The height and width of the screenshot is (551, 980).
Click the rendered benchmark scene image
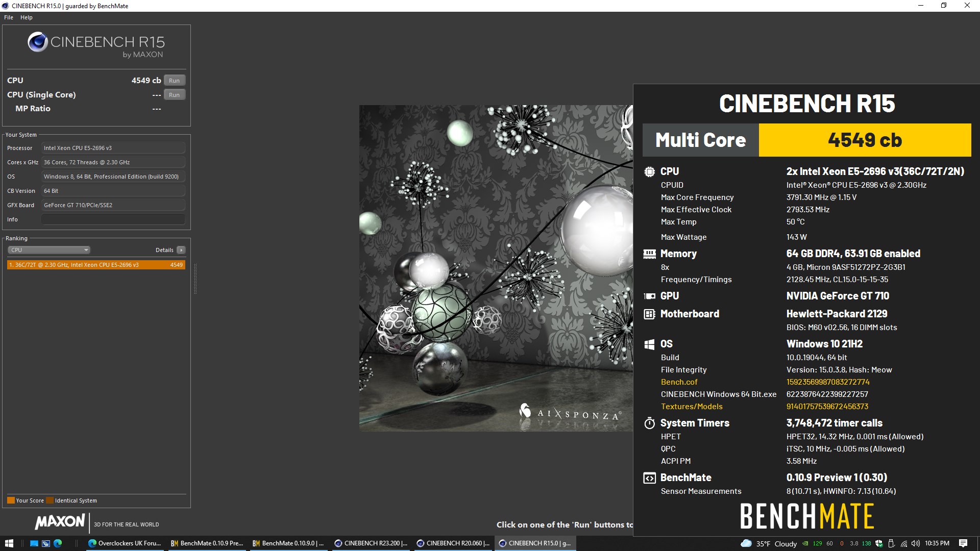496,268
